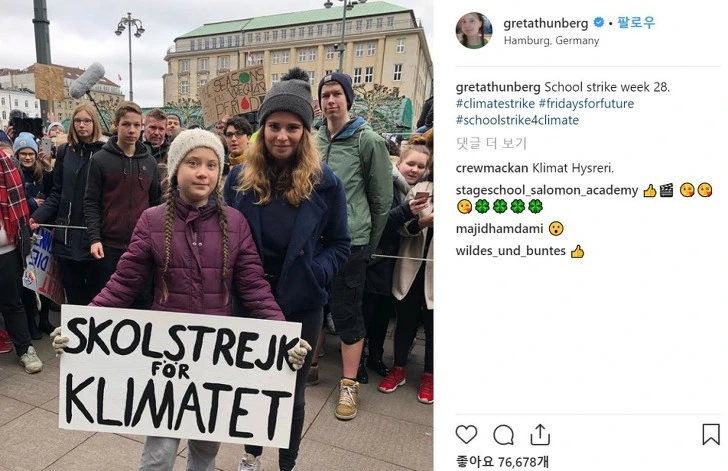728x471 pixels.
Task: Save the post with bookmark icon
Action: tap(711, 434)
